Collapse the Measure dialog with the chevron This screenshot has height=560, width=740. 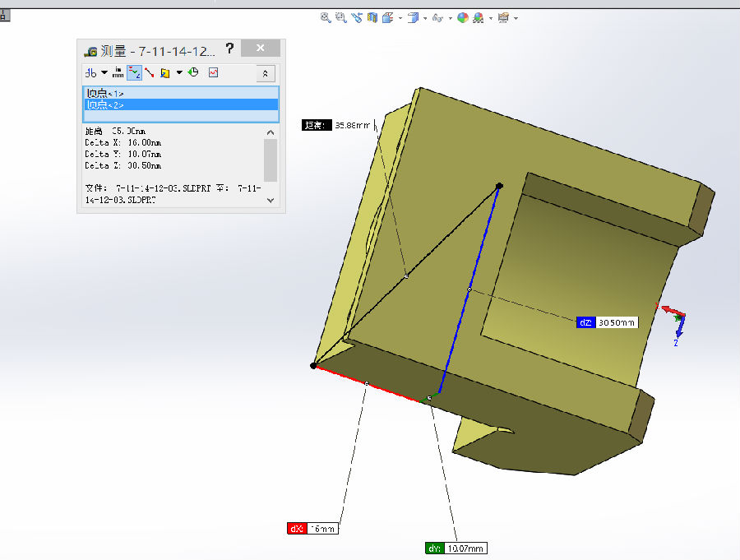click(x=265, y=73)
